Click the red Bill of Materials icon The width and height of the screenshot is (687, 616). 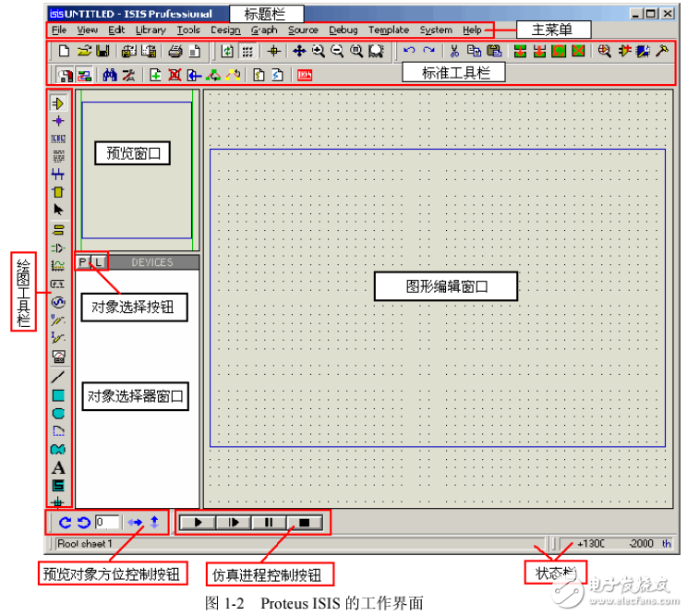[x=305, y=76]
